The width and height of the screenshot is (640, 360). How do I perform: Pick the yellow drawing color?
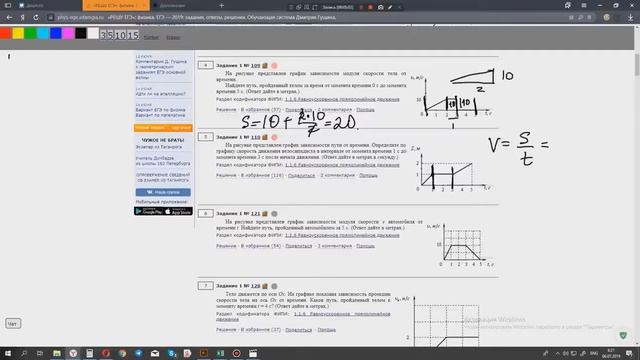coord(18,33)
